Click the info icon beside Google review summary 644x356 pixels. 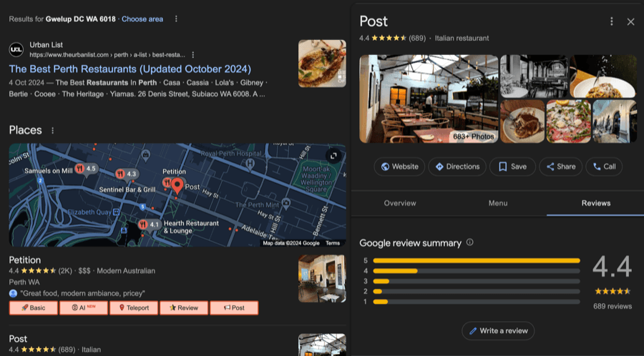[x=470, y=242]
